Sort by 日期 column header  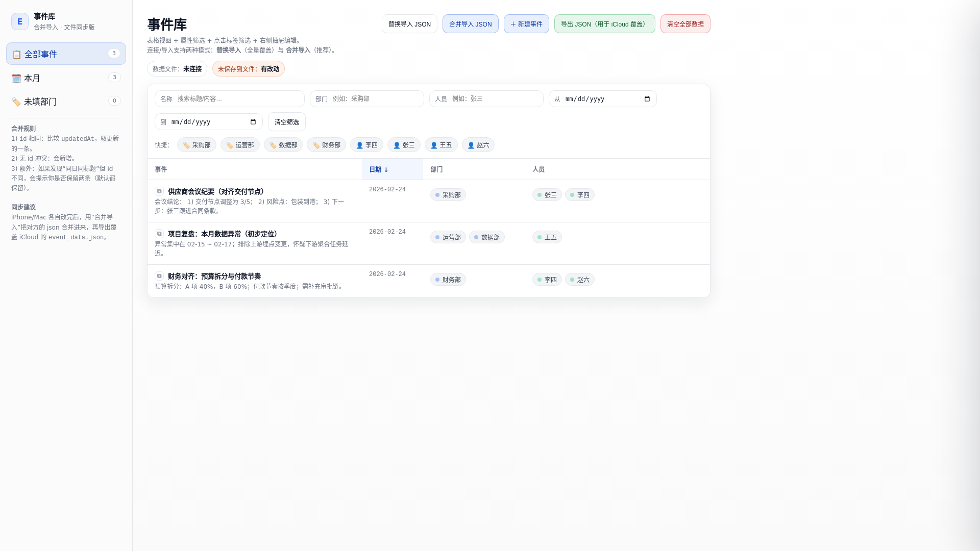tap(393, 169)
